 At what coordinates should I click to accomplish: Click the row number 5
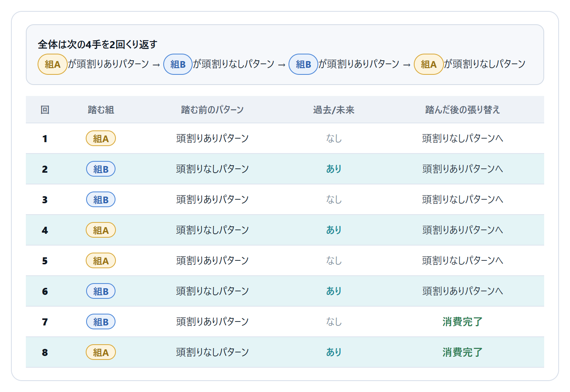point(45,261)
